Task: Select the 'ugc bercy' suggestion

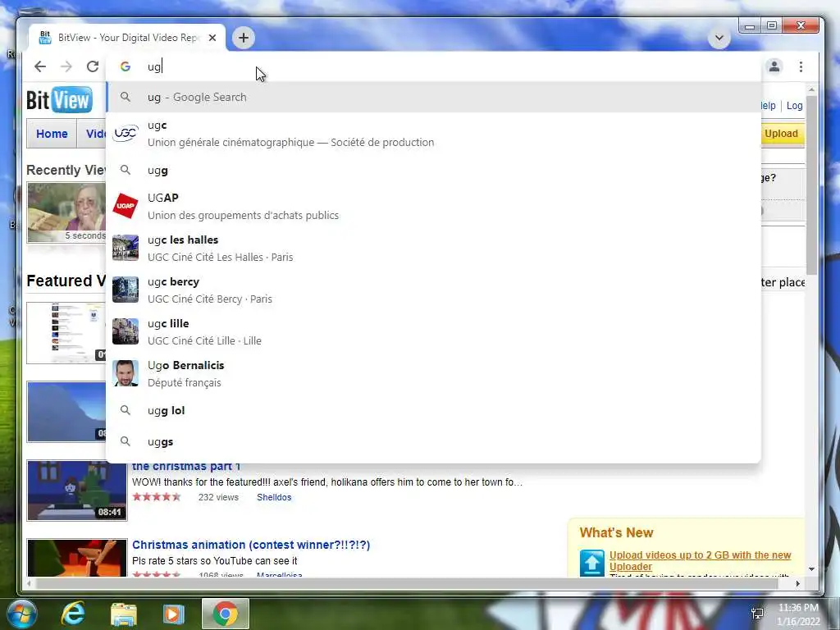Action: pos(433,290)
